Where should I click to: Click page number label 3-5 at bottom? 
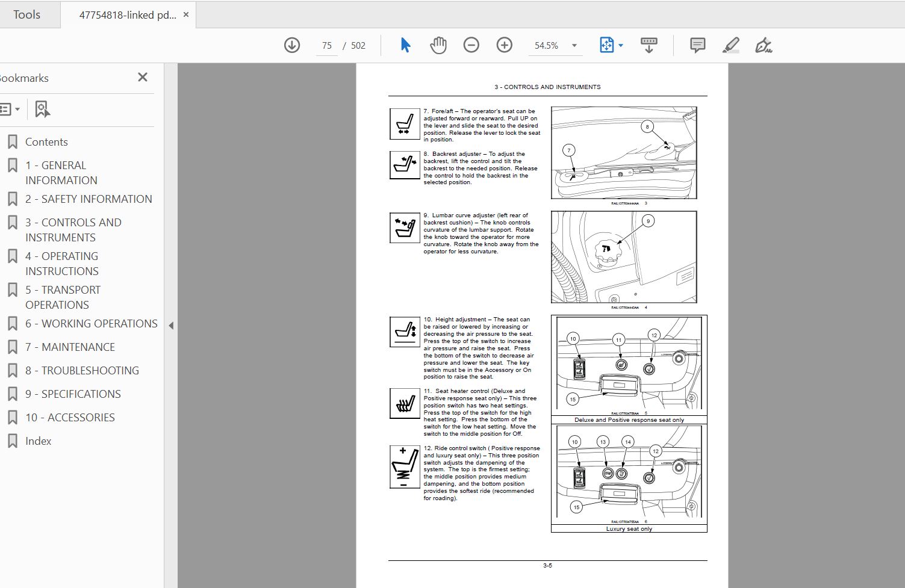[x=547, y=566]
